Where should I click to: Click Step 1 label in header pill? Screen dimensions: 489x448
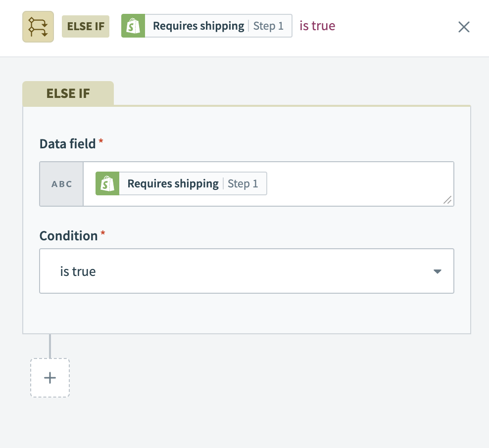269,26
